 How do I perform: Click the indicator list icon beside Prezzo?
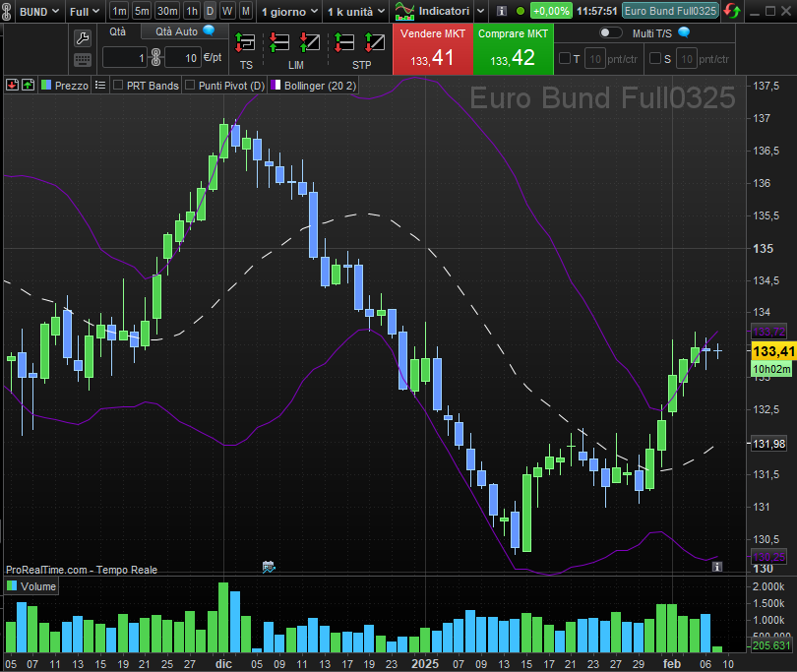(x=99, y=86)
